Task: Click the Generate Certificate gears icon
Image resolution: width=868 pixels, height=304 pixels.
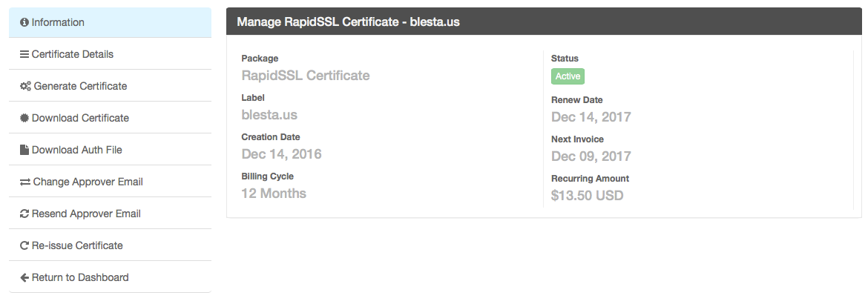Action: [x=25, y=87]
